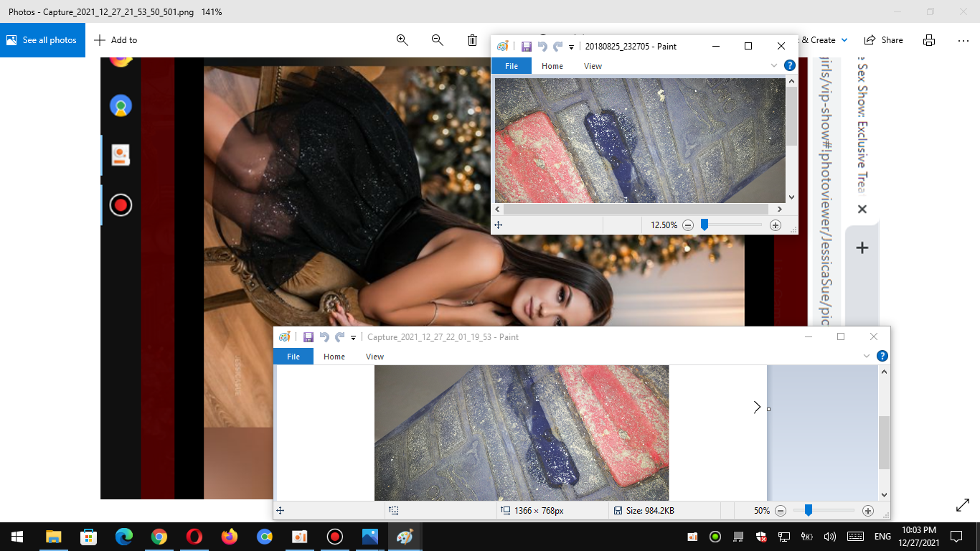Print the photo using the printer icon
Viewport: 980px width, 551px height.
point(929,40)
